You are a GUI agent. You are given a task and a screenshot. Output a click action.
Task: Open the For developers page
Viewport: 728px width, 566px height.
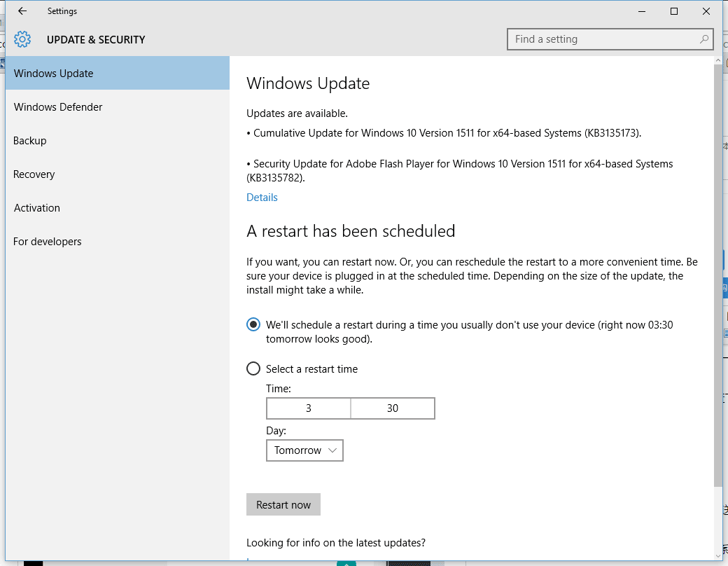pyautogui.click(x=48, y=242)
